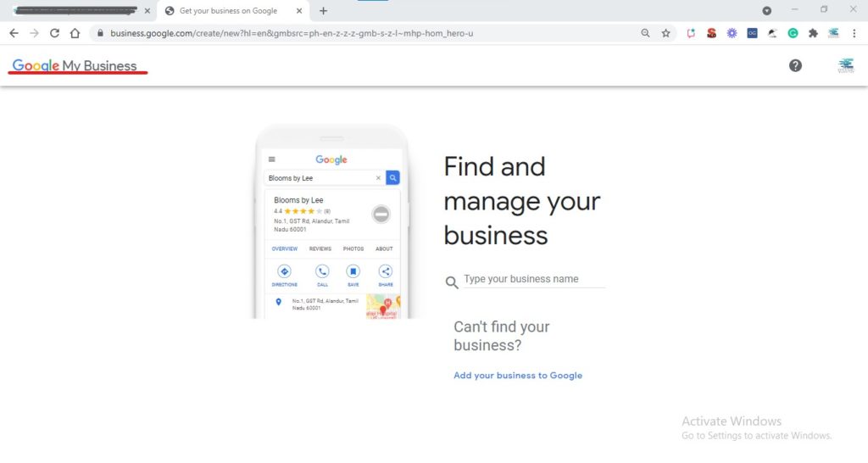Click the search magnifier beside business name field
The image size is (868, 463).
(x=452, y=282)
